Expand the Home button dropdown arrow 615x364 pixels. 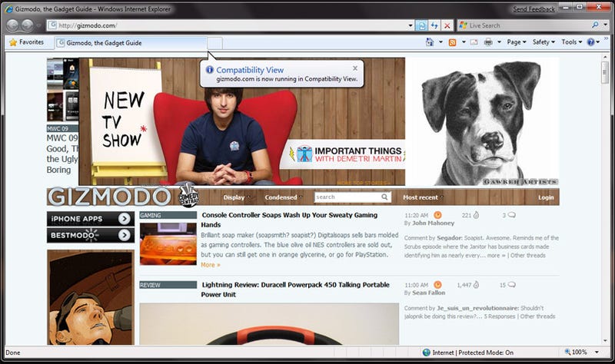pyautogui.click(x=440, y=42)
